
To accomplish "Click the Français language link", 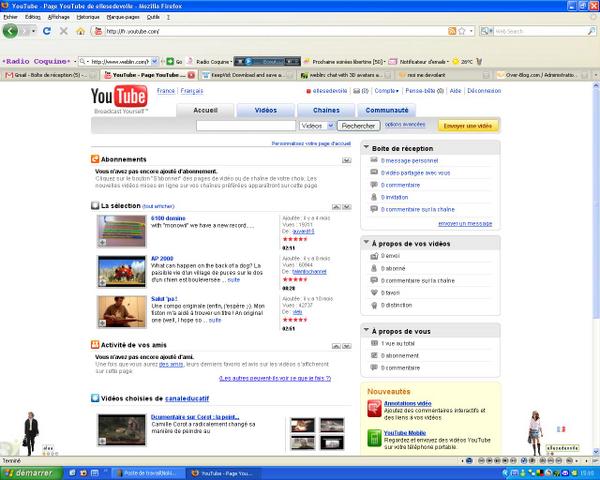I will pos(192,91).
